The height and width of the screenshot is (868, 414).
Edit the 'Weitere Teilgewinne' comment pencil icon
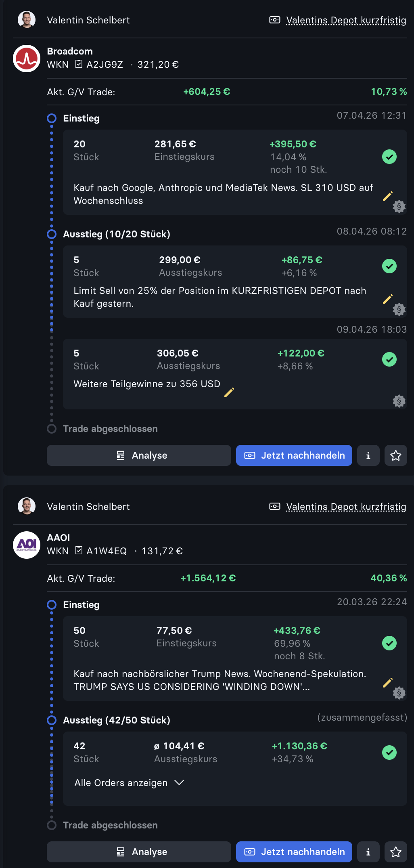229,392
